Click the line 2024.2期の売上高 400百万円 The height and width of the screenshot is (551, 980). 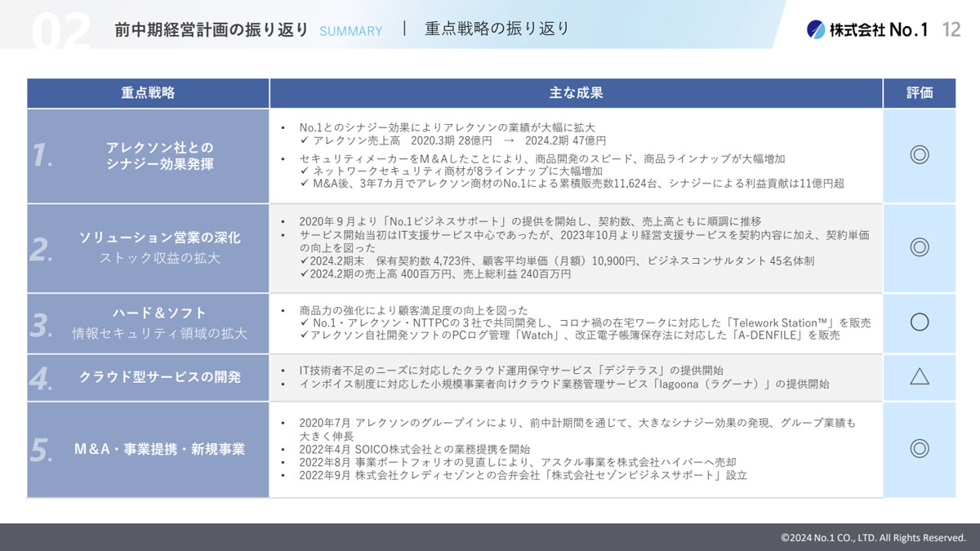[x=435, y=273]
